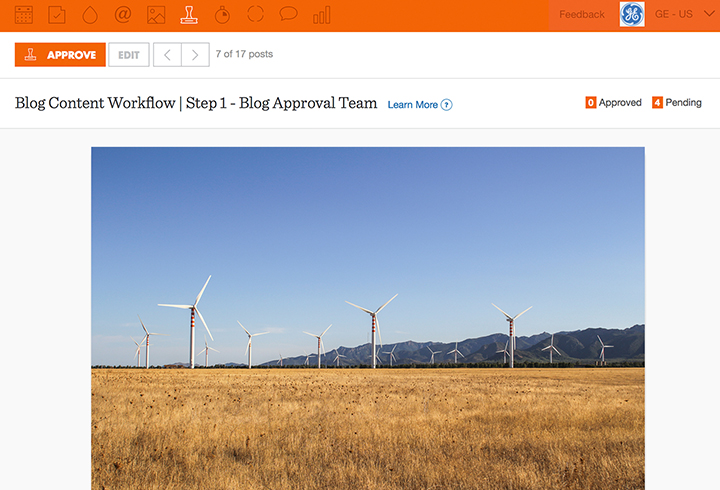Go to the next post
Image resolution: width=720 pixels, height=490 pixels.
click(196, 55)
